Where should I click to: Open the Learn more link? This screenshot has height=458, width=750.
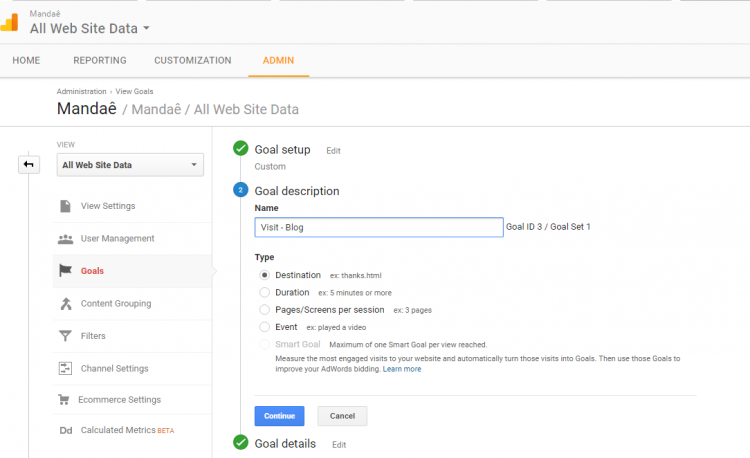tap(402, 369)
